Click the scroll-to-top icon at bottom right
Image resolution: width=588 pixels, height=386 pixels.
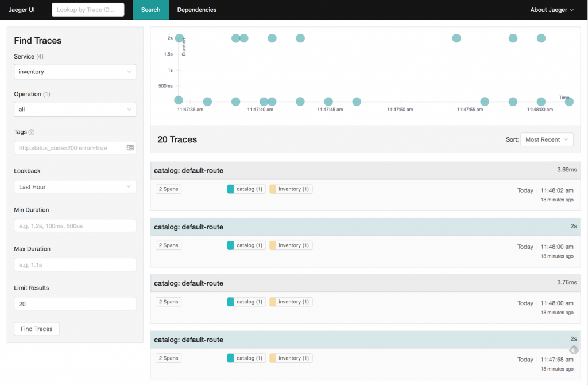(574, 349)
